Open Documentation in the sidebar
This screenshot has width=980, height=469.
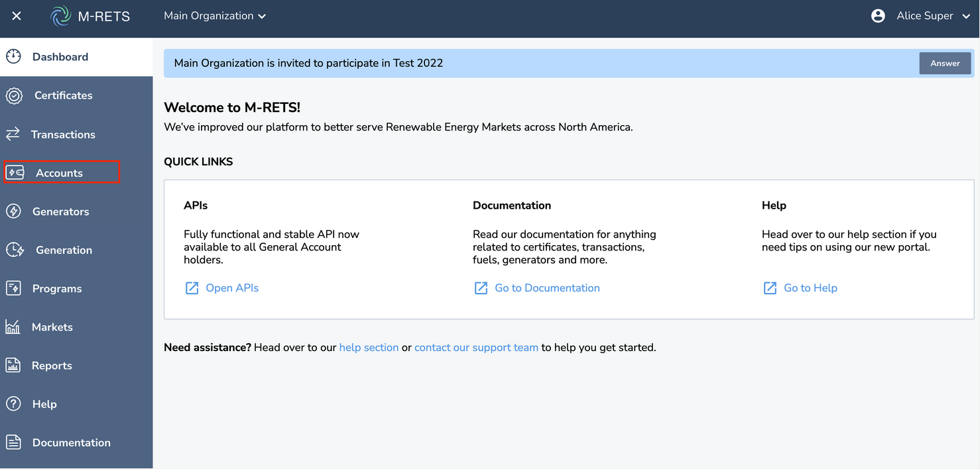(76, 443)
